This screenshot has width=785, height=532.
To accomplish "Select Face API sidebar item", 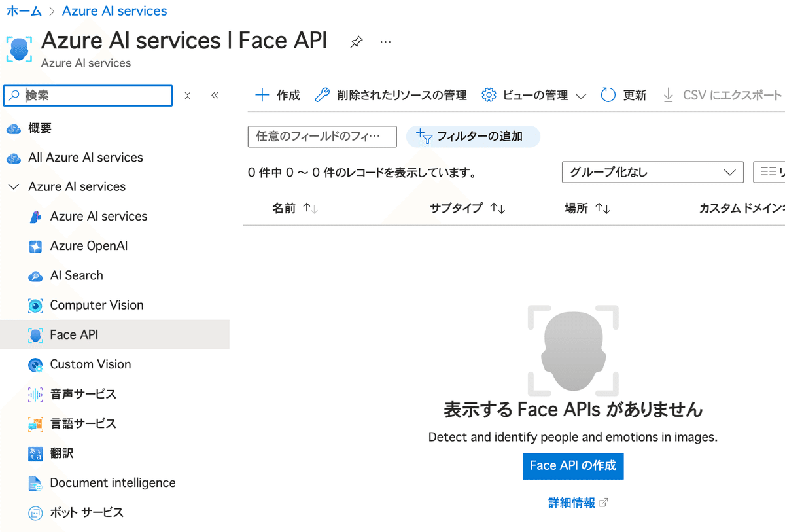I will (x=114, y=334).
